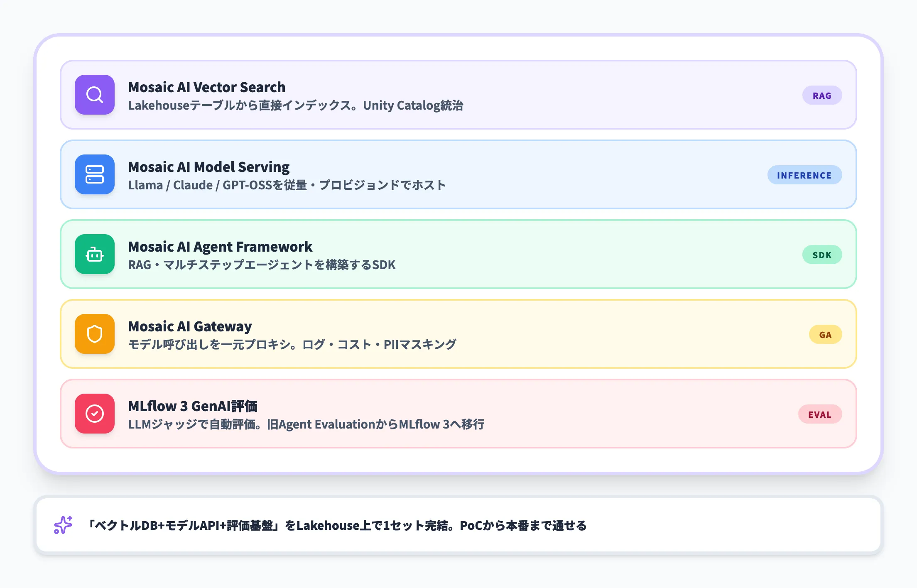Click the orange shield Gateway icon
The width and height of the screenshot is (917, 588).
[x=95, y=334]
